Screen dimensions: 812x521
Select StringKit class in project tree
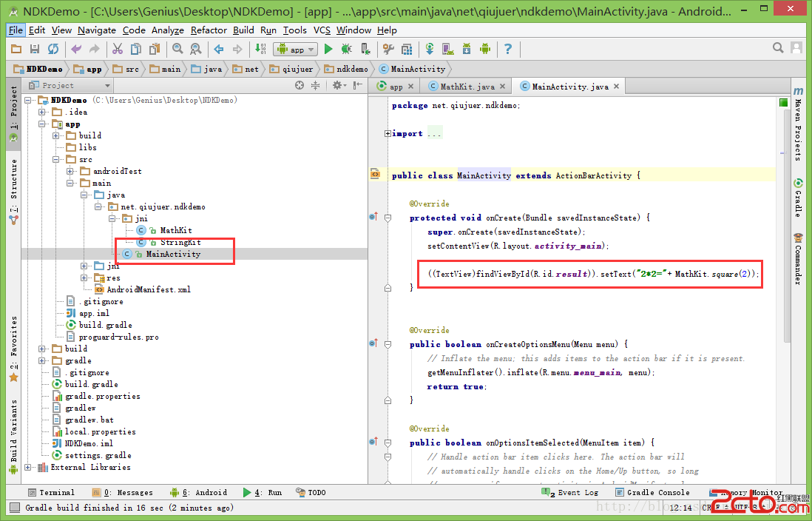coord(180,242)
